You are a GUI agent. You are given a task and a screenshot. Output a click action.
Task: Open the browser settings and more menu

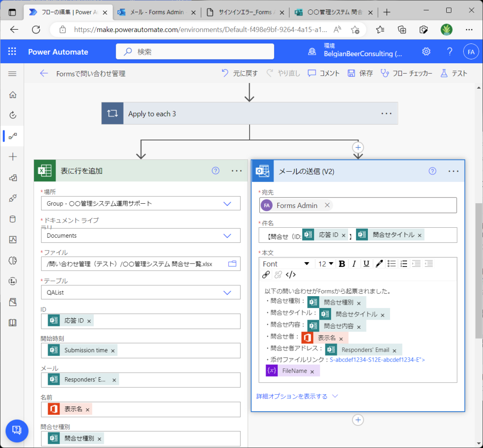click(x=469, y=30)
